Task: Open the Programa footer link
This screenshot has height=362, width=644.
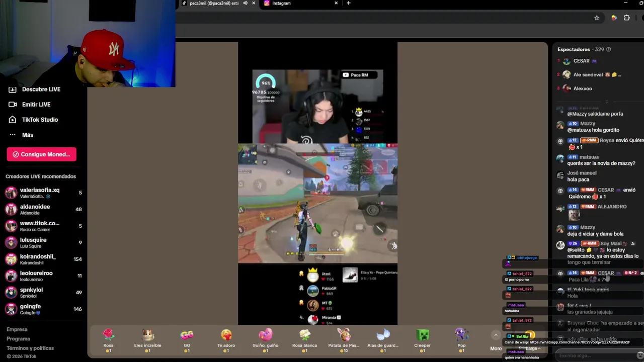Action: click(x=18, y=339)
